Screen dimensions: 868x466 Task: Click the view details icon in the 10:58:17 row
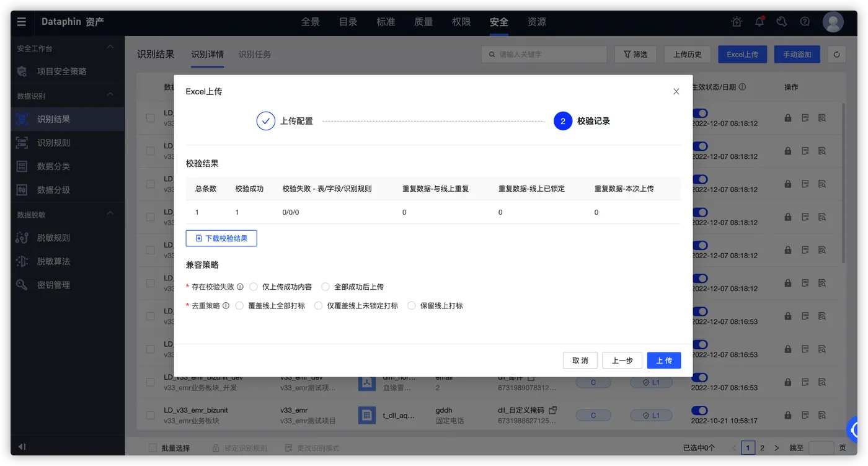822,414
